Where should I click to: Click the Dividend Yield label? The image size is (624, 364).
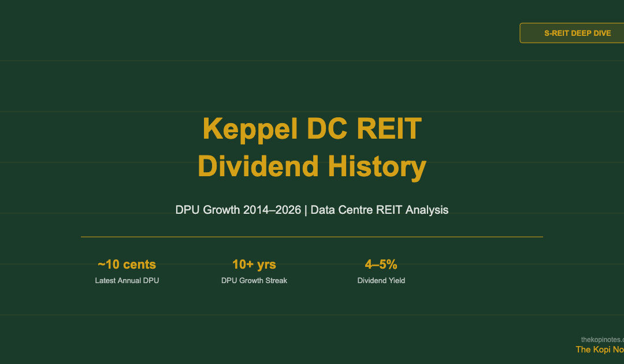coord(381,280)
